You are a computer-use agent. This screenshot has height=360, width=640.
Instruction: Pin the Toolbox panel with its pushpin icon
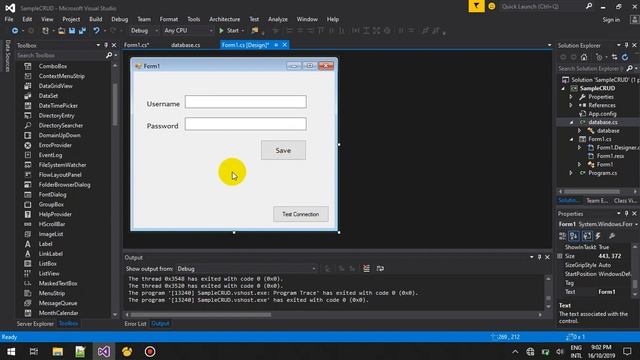pyautogui.click(x=106, y=45)
